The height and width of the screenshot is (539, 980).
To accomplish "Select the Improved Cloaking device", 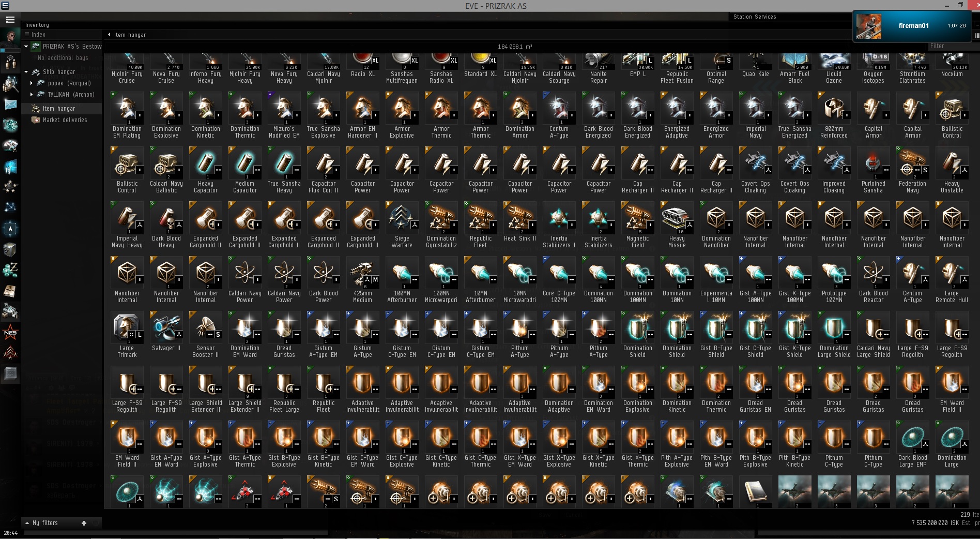I will [834, 170].
